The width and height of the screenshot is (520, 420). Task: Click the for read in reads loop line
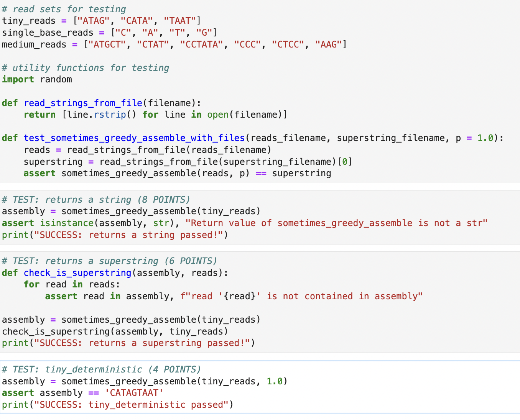(x=71, y=284)
